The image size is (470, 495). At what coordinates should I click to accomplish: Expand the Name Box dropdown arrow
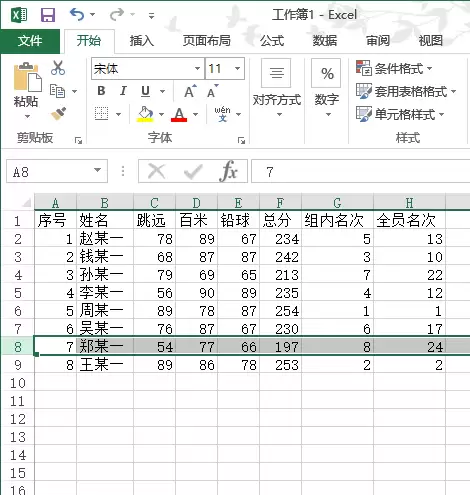[98, 170]
